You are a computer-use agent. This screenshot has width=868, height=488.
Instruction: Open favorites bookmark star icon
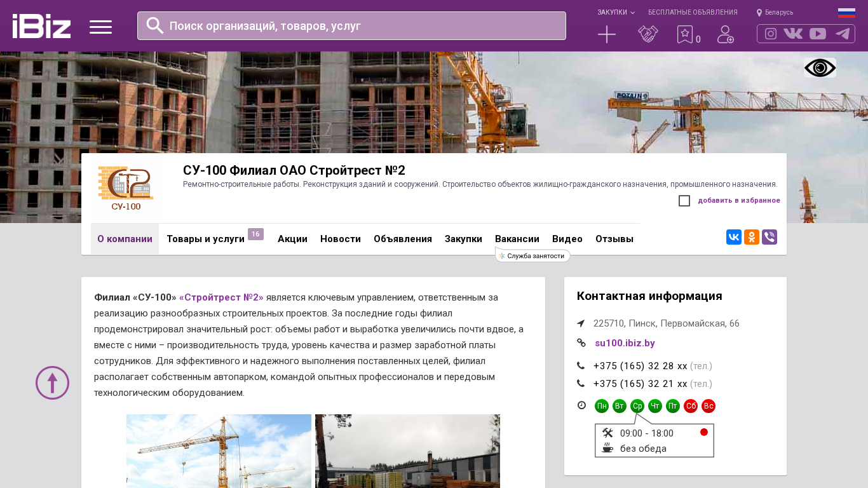[x=684, y=34]
